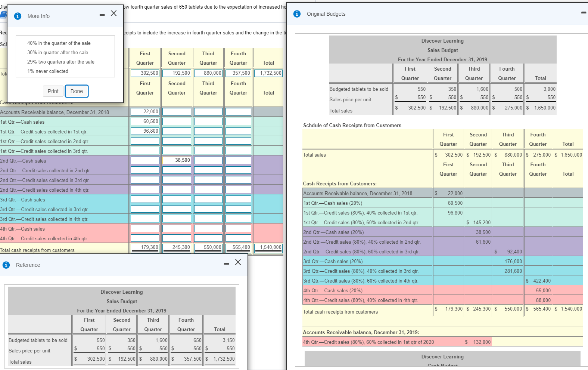Click Accounts Receivable balance fourth quarter field
Screen dimensions: 588x370
click(238, 111)
